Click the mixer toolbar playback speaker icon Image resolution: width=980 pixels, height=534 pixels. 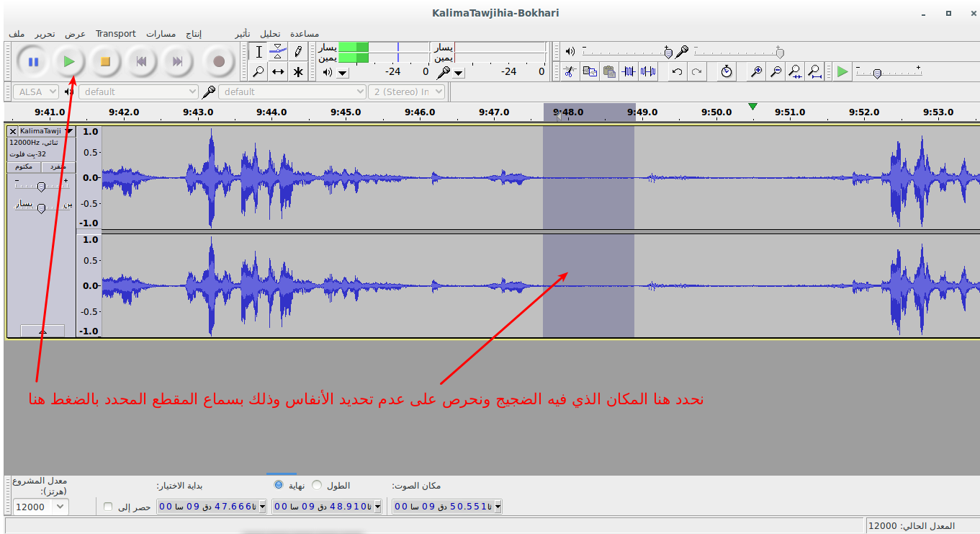pos(570,51)
